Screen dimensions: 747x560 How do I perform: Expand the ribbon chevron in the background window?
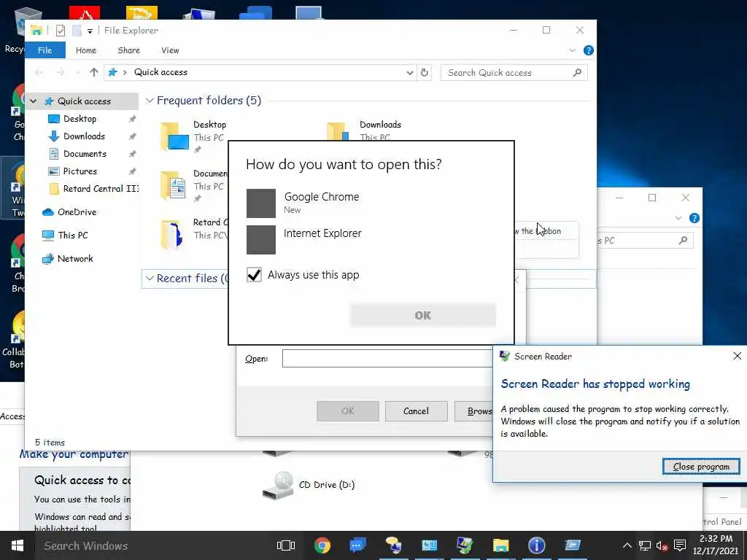click(x=678, y=218)
